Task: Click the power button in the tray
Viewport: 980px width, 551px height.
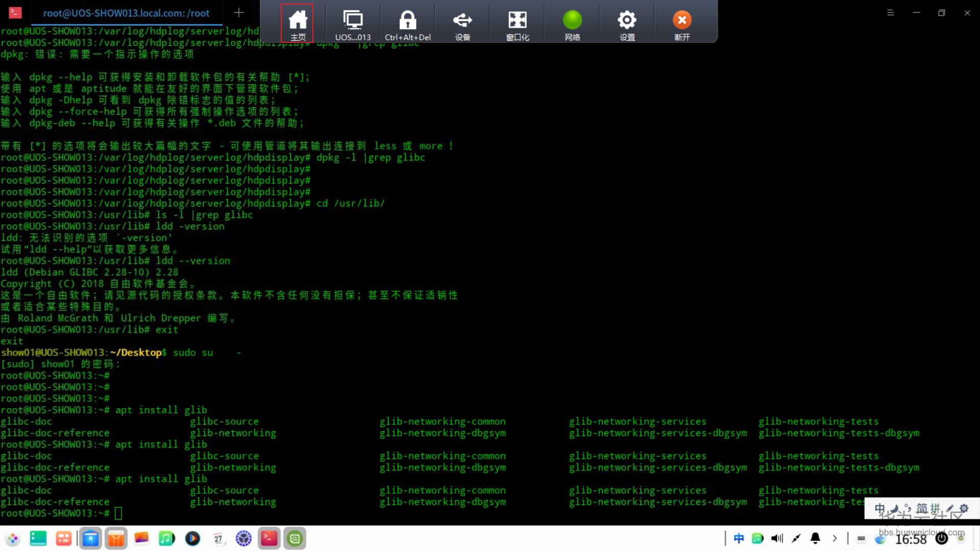Action: tap(942, 538)
